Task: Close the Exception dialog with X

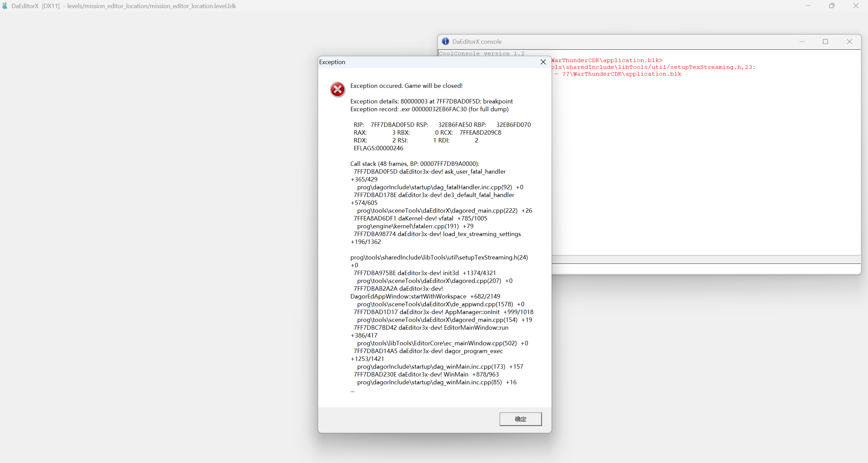Action: [x=543, y=62]
